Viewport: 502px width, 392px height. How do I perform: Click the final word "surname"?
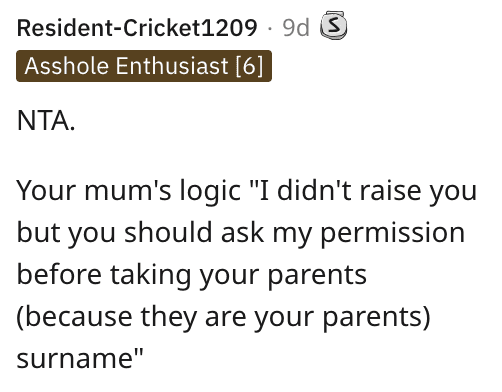tap(76, 359)
